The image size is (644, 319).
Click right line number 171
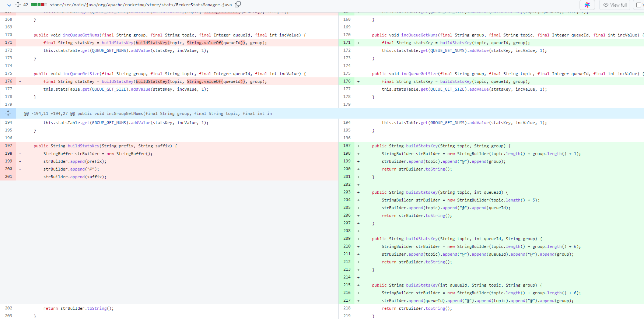click(x=347, y=43)
